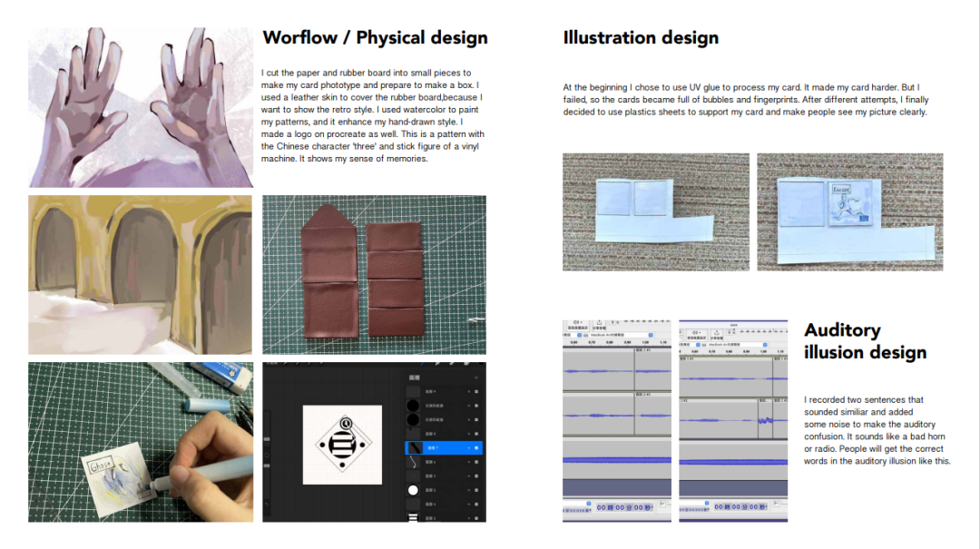Toggle visibility checkbox of the highlighted blue layer
The image size is (980, 549).
[476, 447]
